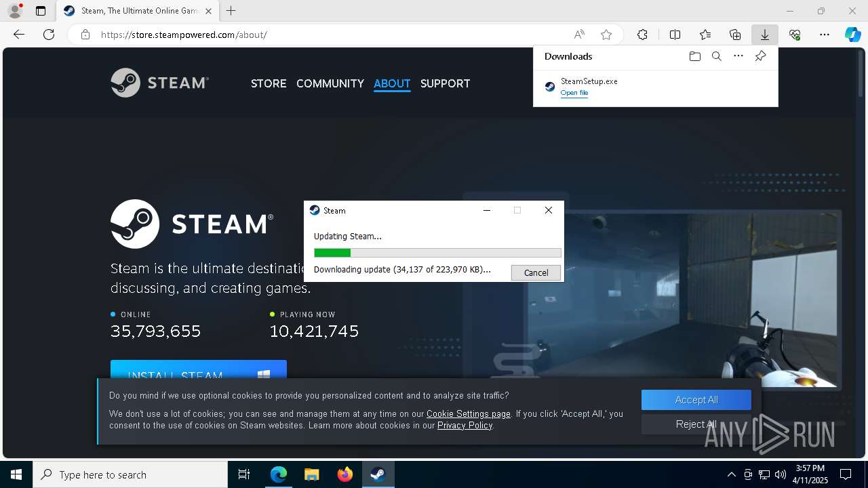The image size is (868, 488).
Task: Open Browser essentials heart icon
Action: pyautogui.click(x=795, y=35)
